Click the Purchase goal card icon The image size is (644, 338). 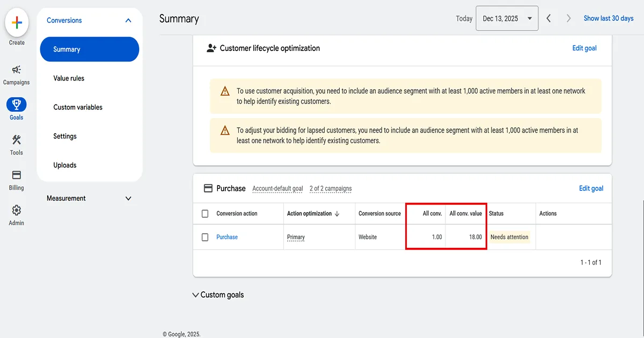pos(208,188)
